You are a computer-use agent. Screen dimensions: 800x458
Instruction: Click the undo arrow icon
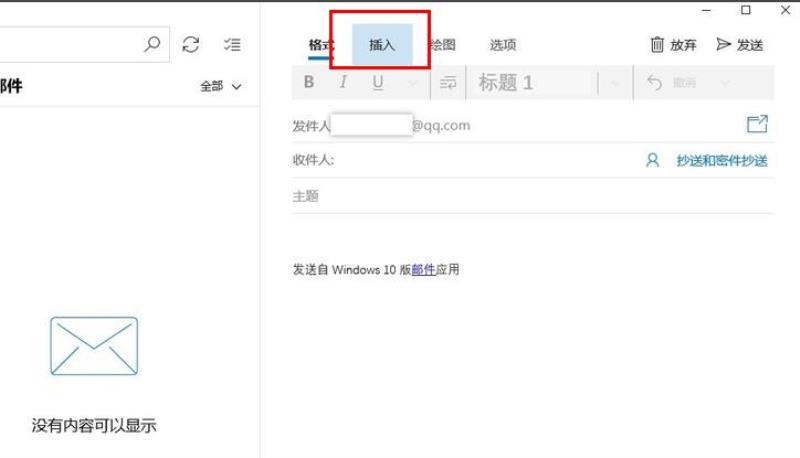point(655,82)
